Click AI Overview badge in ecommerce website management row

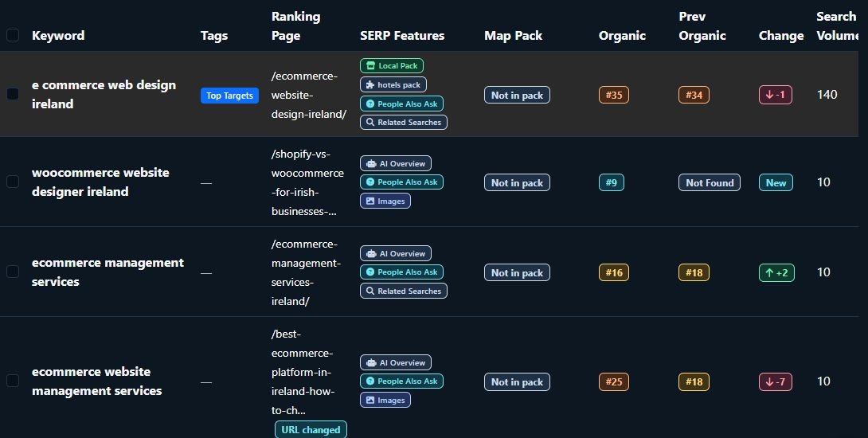(395, 362)
